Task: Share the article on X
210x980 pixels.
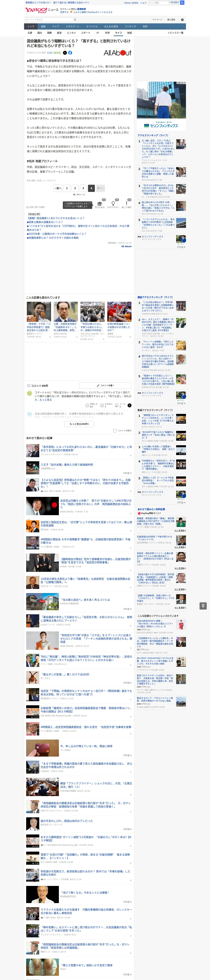Action: click(x=65, y=53)
